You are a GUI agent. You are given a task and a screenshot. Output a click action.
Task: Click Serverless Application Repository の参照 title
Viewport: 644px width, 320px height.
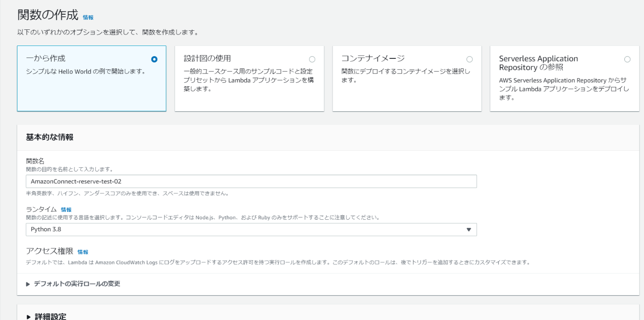coord(539,63)
